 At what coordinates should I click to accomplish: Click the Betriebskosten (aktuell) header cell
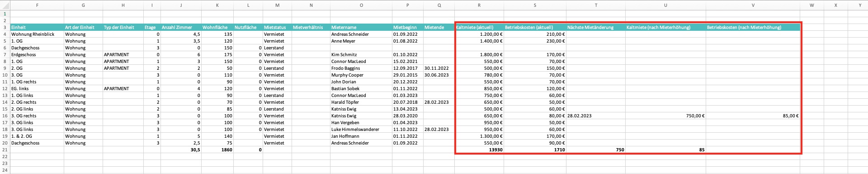[535, 27]
